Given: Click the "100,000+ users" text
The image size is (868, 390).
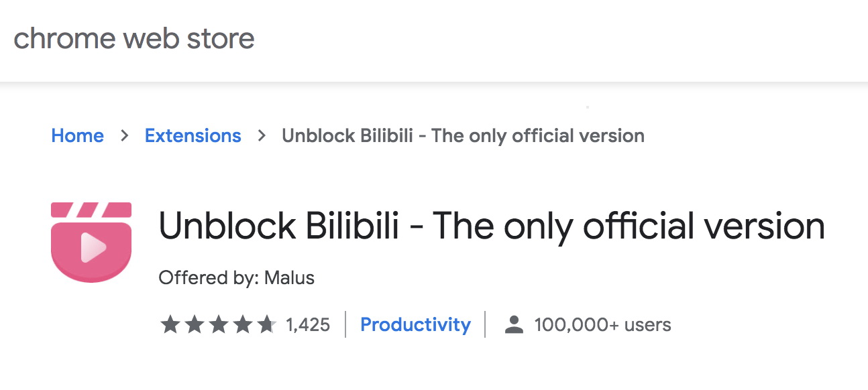Looking at the screenshot, I should [x=602, y=325].
